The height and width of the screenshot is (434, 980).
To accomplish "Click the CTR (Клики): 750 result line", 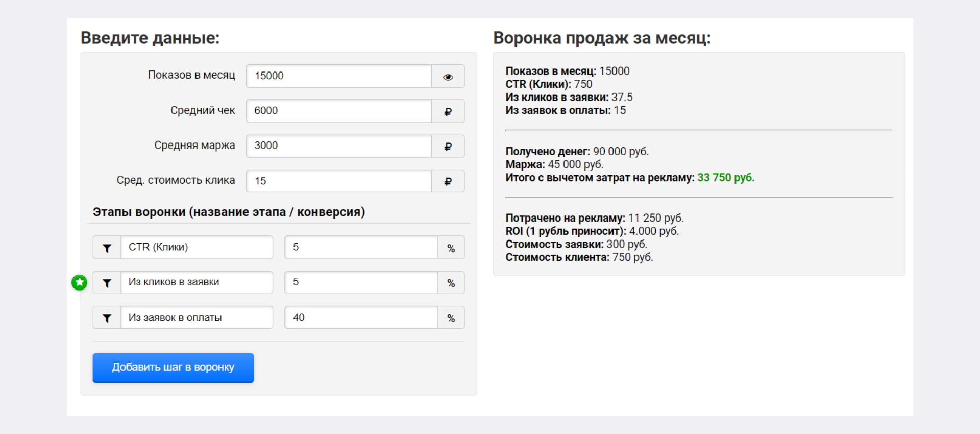I will pos(549,84).
